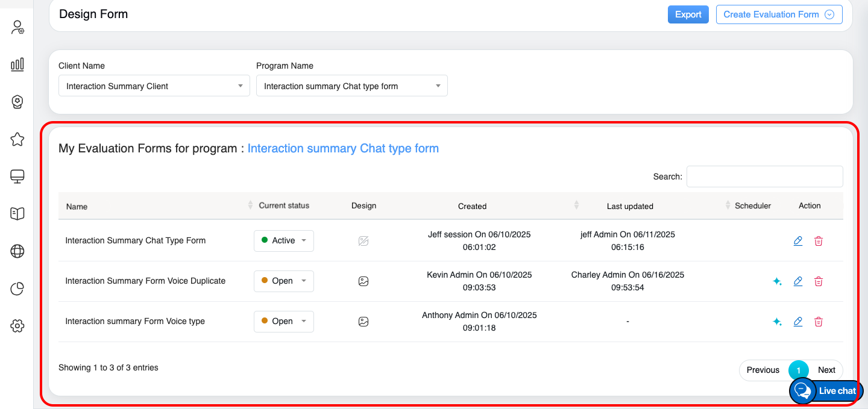The width and height of the screenshot is (868, 409).
Task: Click the bar chart icon in sidebar
Action: point(17,64)
